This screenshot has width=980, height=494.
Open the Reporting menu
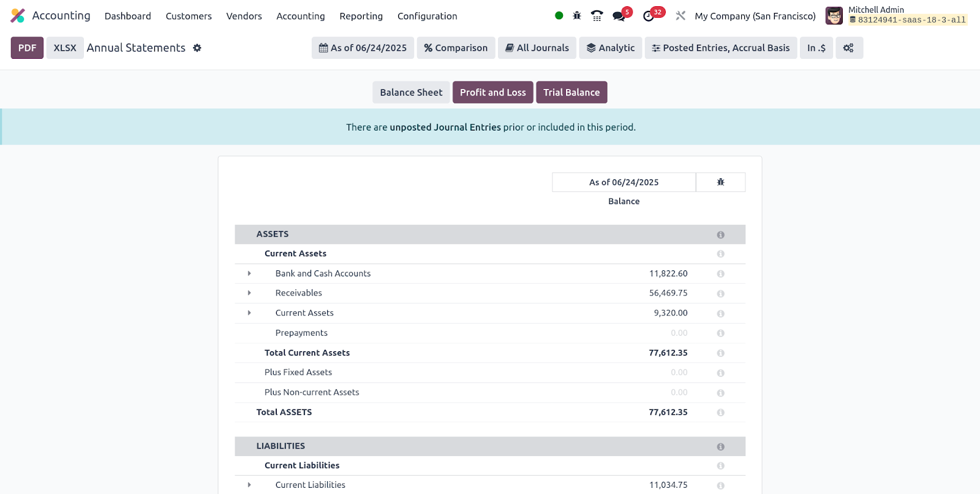(x=361, y=16)
